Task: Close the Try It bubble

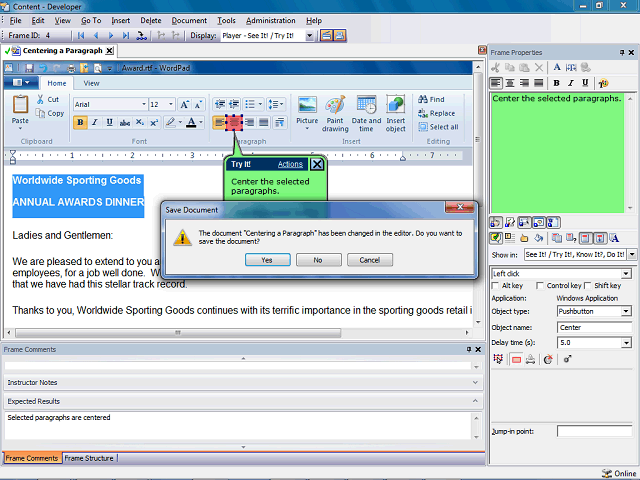Action: 317,164
